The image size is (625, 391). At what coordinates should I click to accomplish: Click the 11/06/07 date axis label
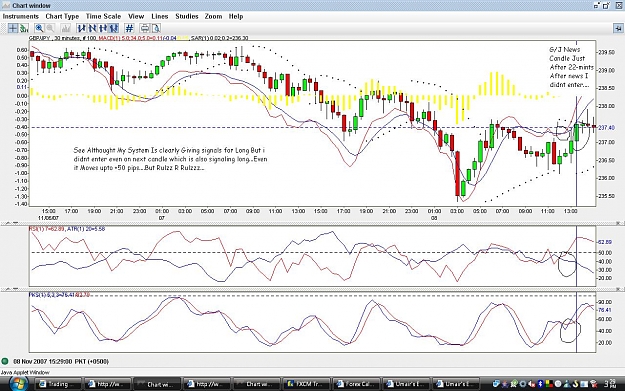click(x=48, y=218)
